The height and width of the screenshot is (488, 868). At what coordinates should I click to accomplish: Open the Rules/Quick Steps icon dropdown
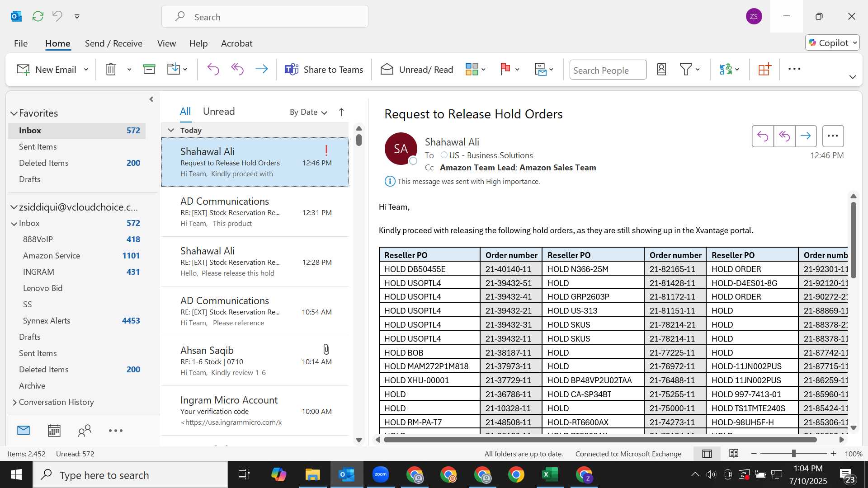tap(544, 69)
